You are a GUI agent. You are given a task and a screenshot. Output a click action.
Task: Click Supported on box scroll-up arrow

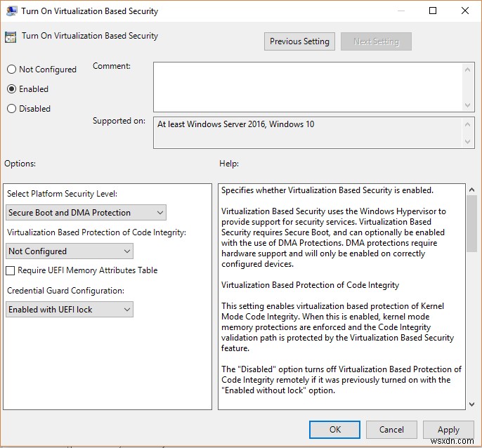pos(467,124)
